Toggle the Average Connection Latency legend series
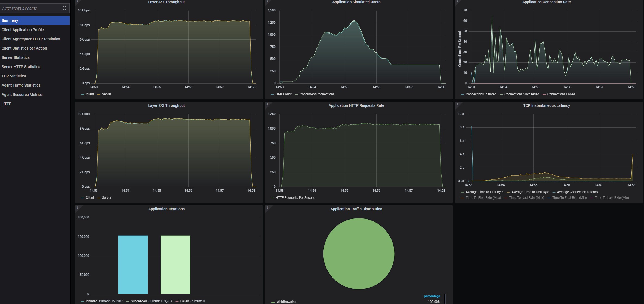Image resolution: width=644 pixels, height=304 pixels. (577, 192)
